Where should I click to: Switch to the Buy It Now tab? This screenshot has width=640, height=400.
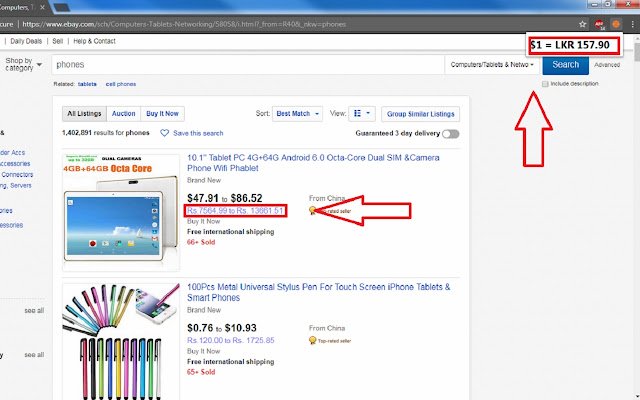162,114
